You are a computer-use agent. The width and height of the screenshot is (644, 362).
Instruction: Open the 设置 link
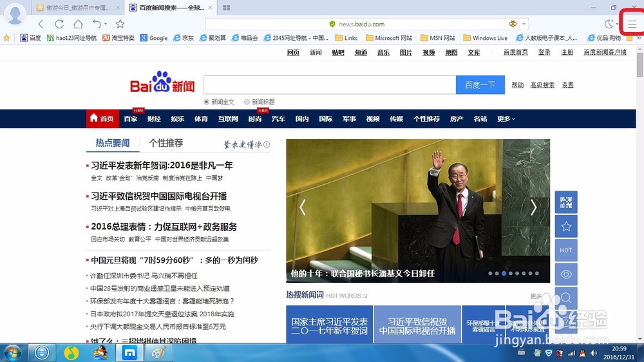(x=567, y=85)
